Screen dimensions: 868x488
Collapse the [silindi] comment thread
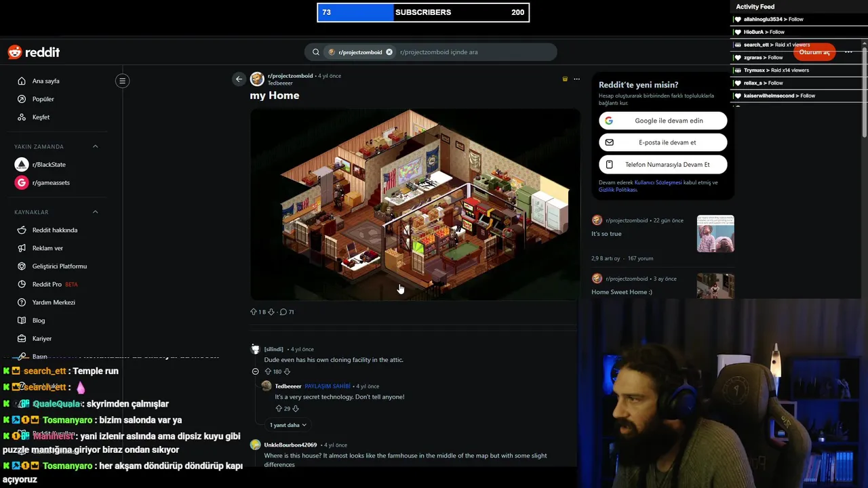tap(255, 371)
